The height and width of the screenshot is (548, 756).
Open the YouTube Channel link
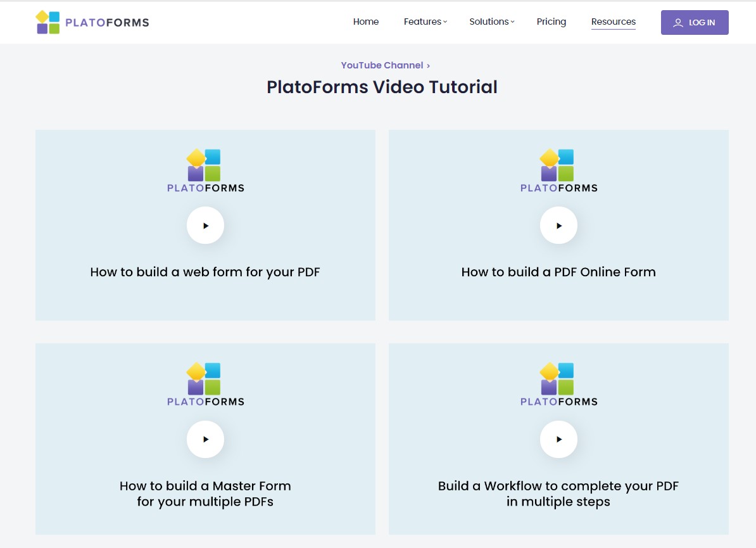pos(385,65)
